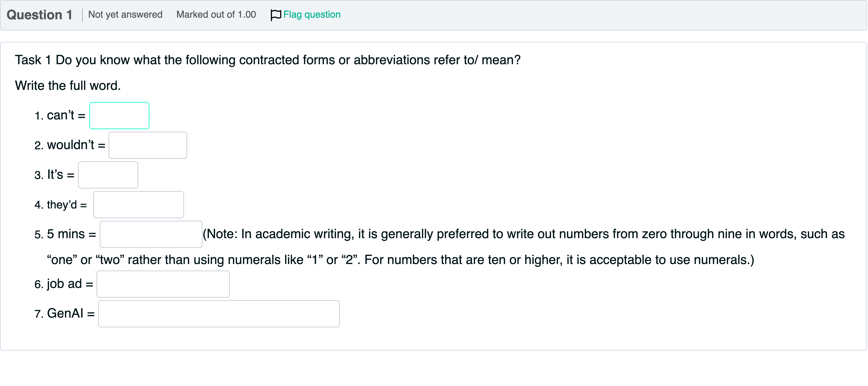This screenshot has width=868, height=386.
Task: Click the flag icon next to Flag question
Action: (275, 15)
